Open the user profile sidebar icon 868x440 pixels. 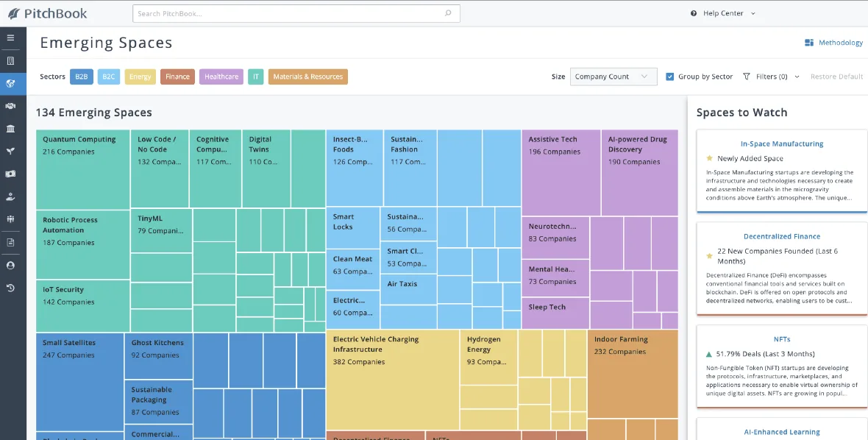(x=10, y=265)
